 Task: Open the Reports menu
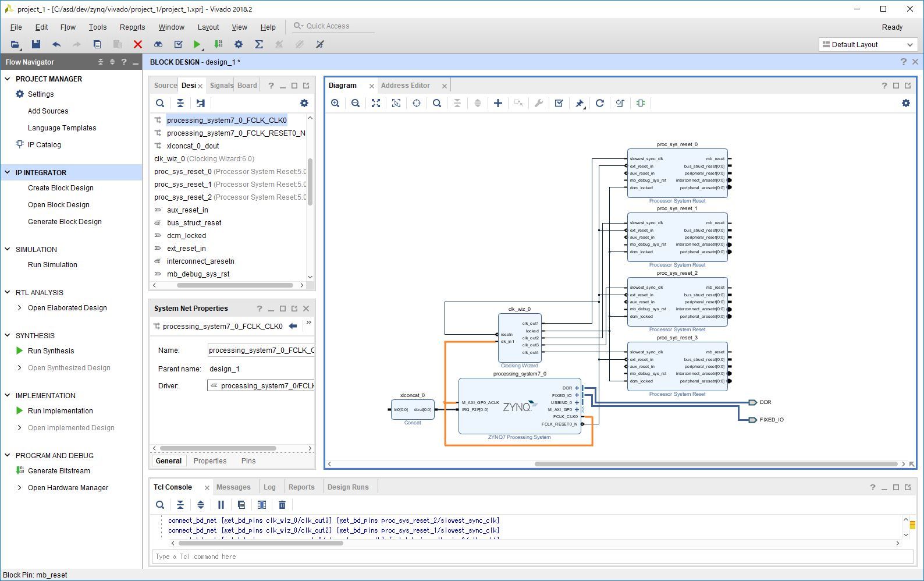pos(132,27)
